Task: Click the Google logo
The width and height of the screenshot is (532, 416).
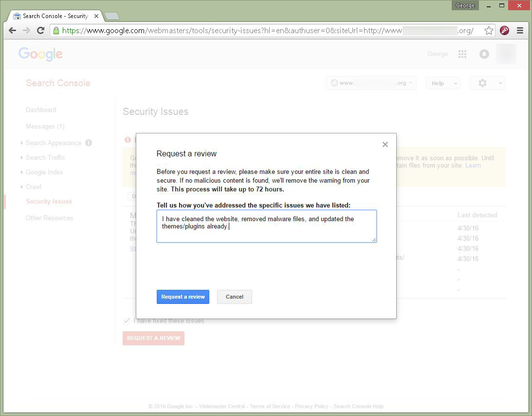Action: point(41,54)
